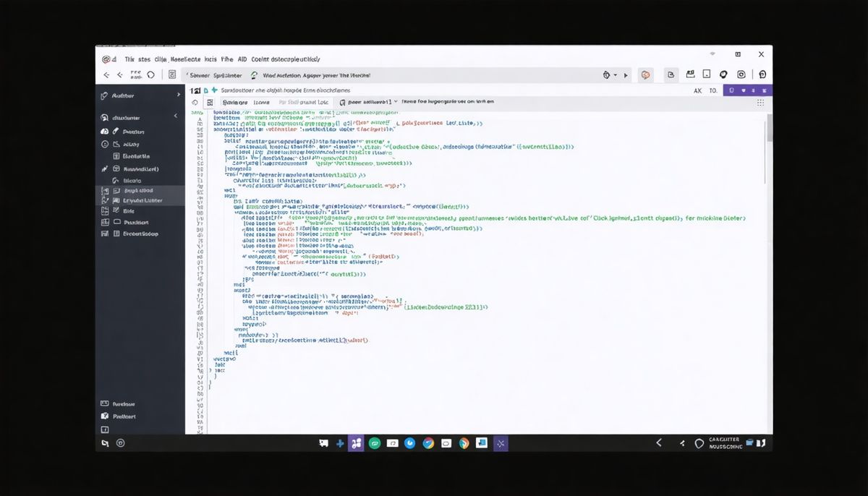
Task: Click the hidden icons arrow in the system tray
Action: [x=659, y=442]
